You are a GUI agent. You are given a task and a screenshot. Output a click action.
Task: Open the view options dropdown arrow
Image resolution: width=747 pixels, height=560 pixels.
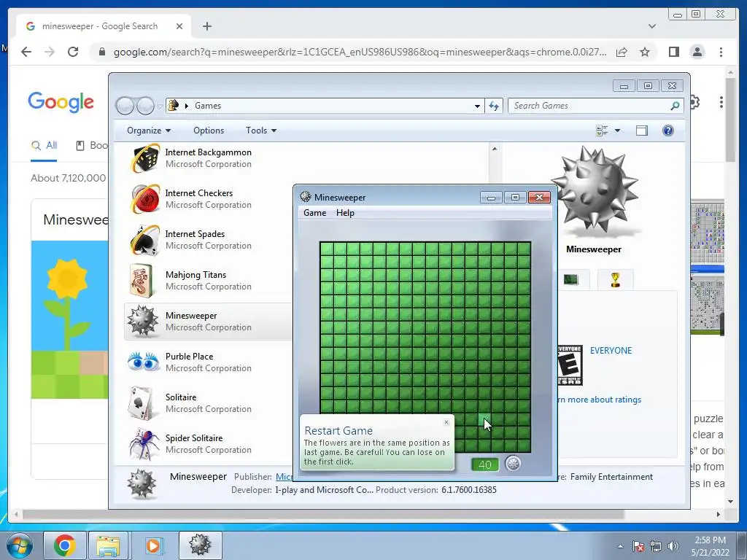617,131
